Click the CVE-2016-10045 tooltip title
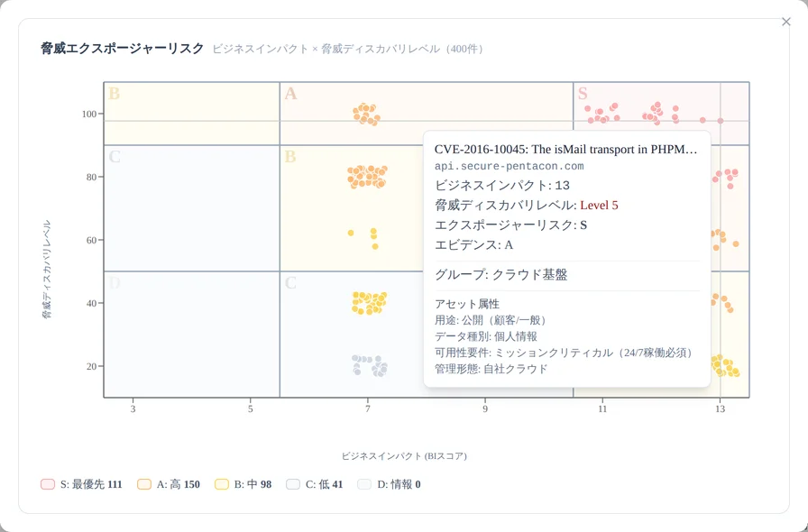The image size is (808, 532). 565,149
